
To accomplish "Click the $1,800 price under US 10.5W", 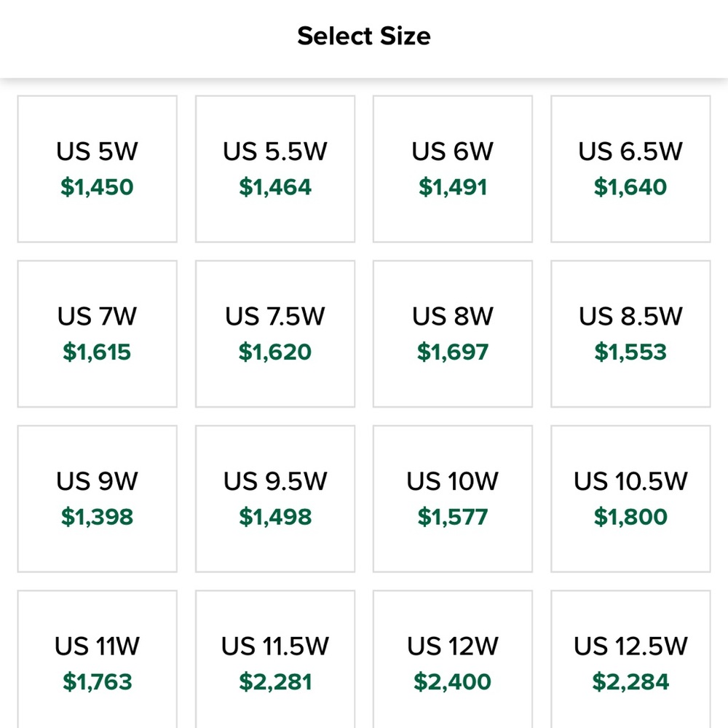I will click(630, 517).
